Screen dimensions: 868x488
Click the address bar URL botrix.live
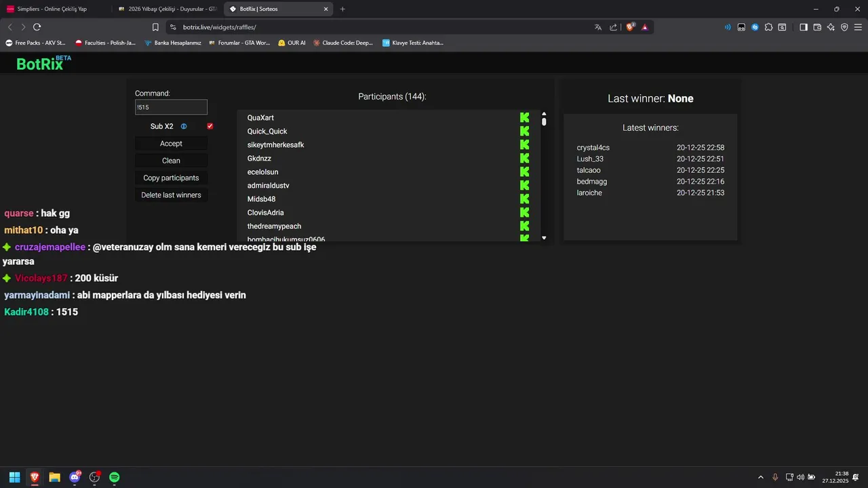click(x=219, y=27)
